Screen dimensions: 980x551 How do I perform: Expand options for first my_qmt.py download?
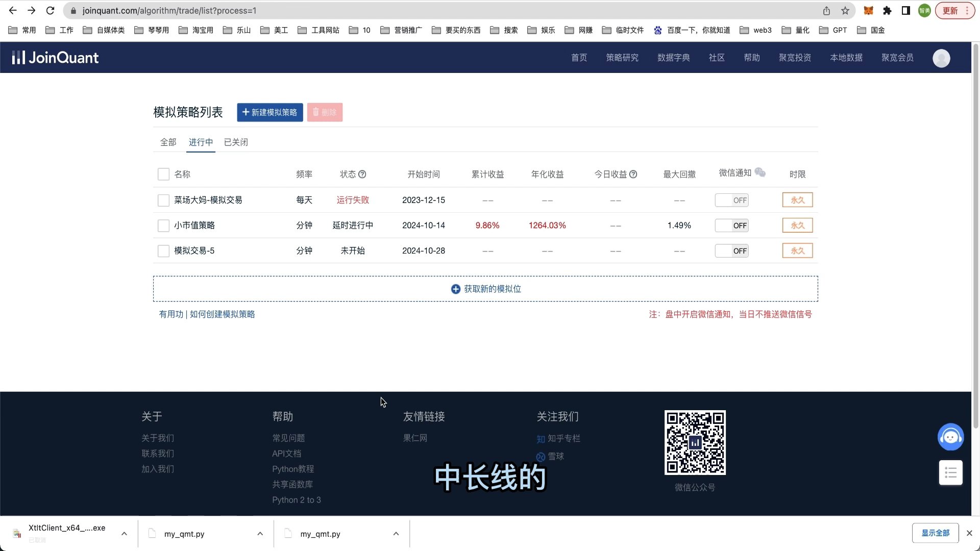point(260,534)
